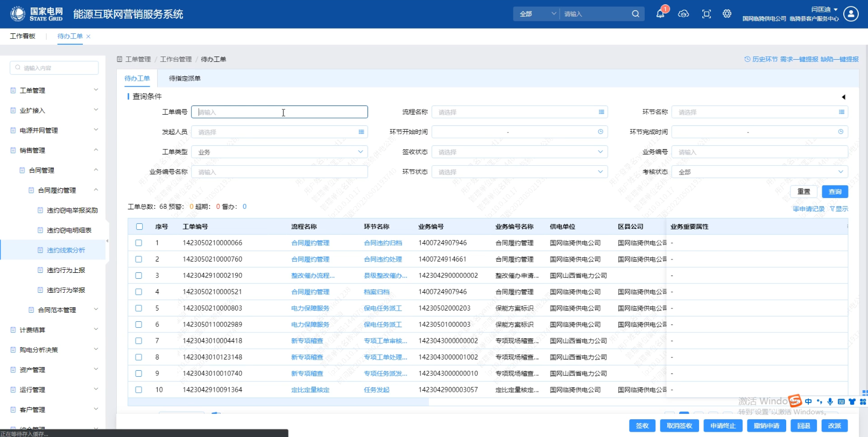
Task: Open clock picker in 环节开始时间 field
Action: click(x=601, y=132)
